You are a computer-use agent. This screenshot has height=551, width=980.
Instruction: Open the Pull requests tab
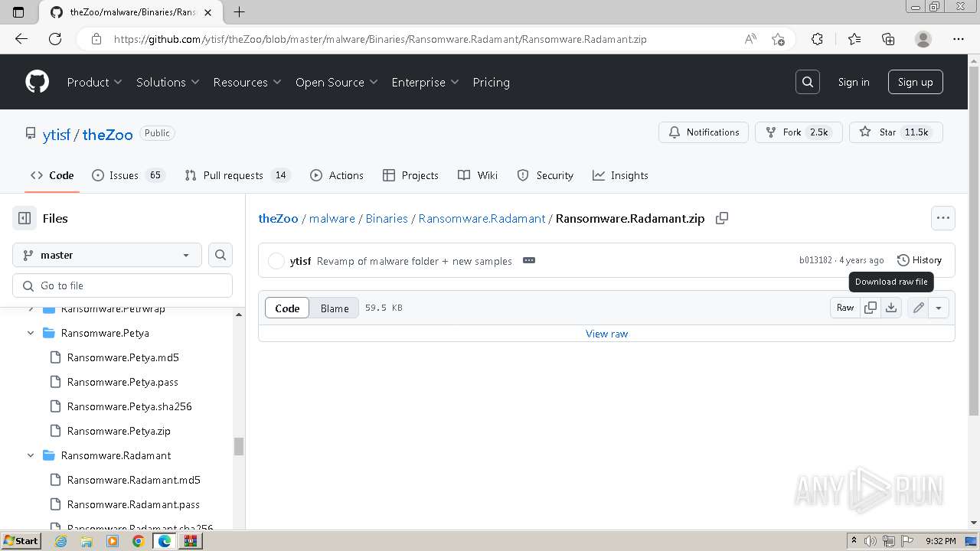point(237,175)
